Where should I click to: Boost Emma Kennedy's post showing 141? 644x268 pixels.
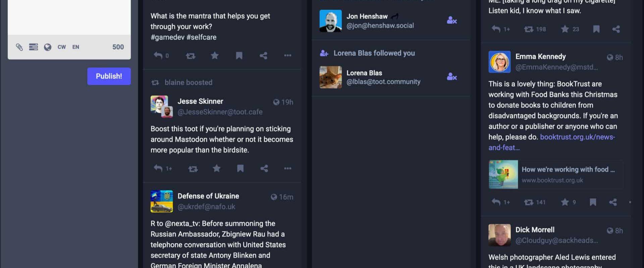point(529,202)
